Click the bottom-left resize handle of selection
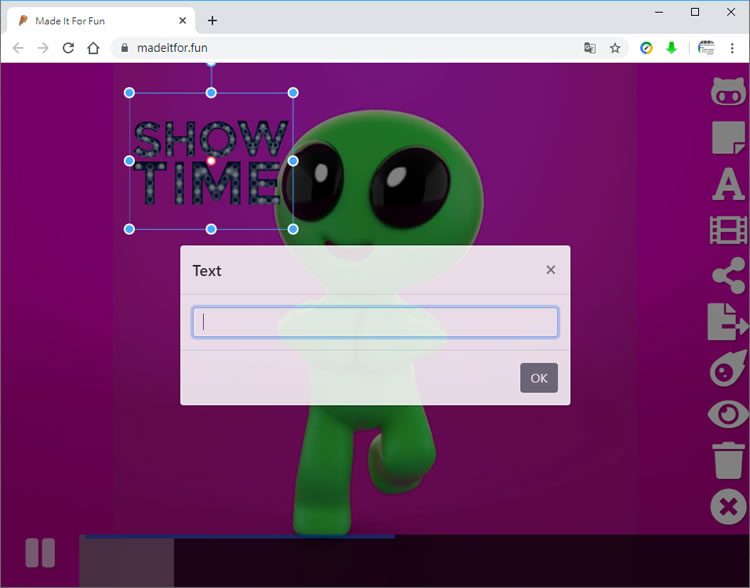 (x=129, y=229)
